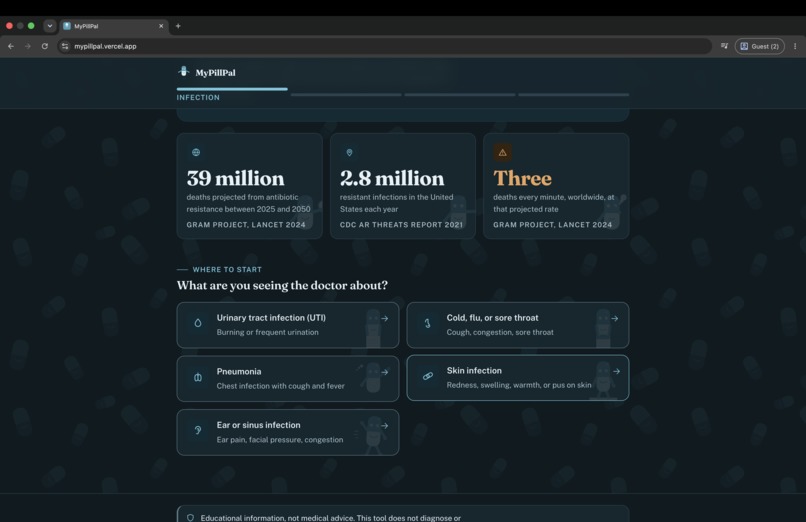Click the MyPillPal brand name
806x522 pixels.
215,72
